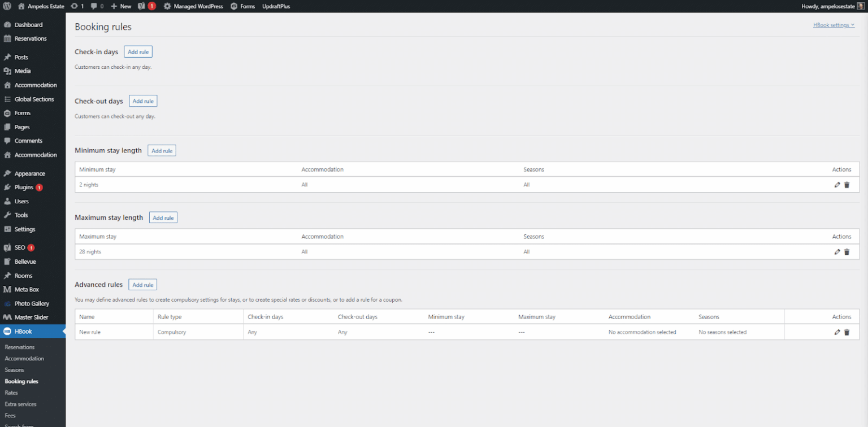This screenshot has height=427, width=868.
Task: Add rule for Minimum stay length
Action: click(162, 151)
